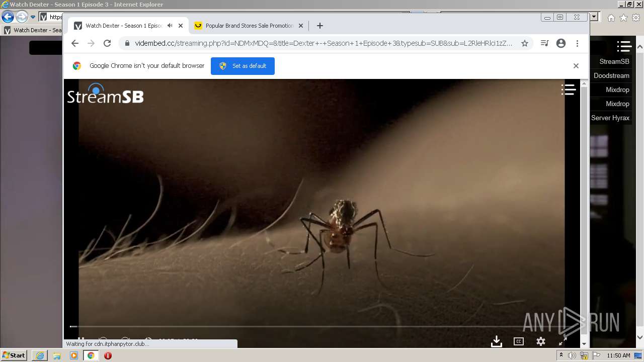Open IE recent pages dropdown
This screenshot has height=362, width=644.
click(x=33, y=17)
